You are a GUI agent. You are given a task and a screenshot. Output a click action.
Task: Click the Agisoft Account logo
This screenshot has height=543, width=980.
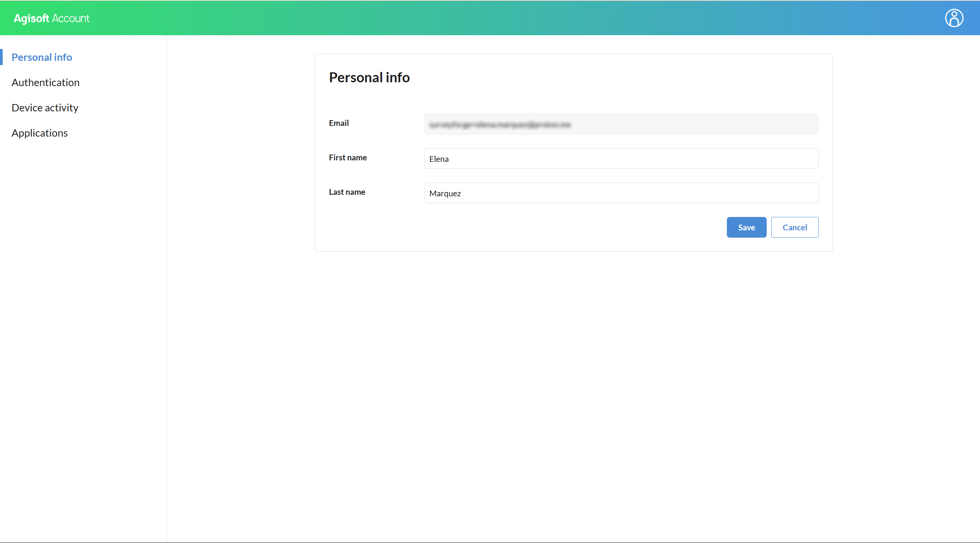click(x=51, y=18)
